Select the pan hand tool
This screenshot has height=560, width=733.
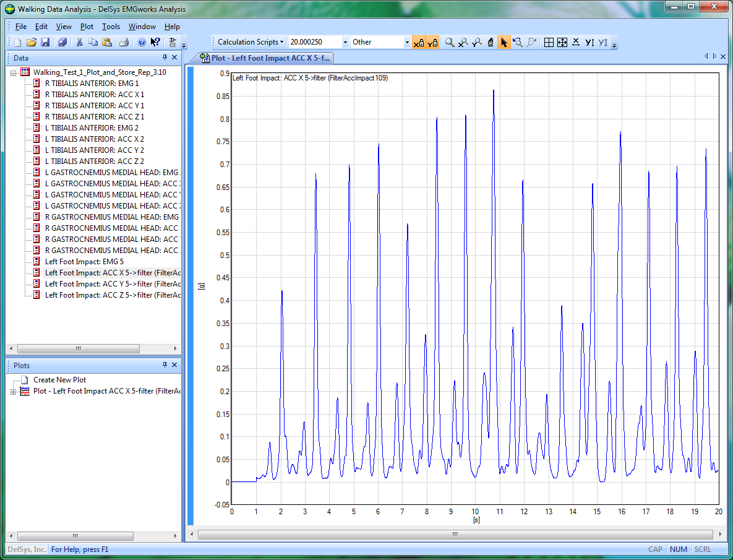(x=491, y=42)
